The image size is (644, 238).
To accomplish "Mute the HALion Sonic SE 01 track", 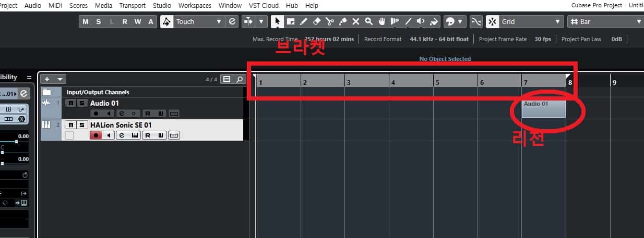I will 70,124.
